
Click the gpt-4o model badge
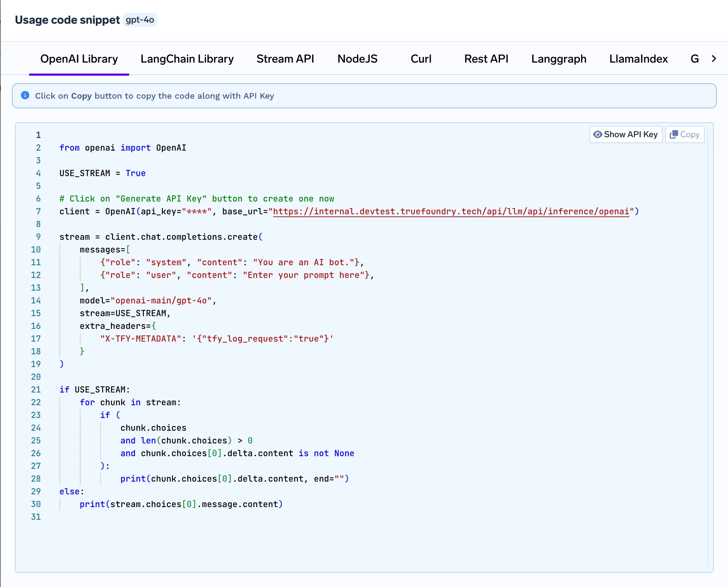pos(140,20)
